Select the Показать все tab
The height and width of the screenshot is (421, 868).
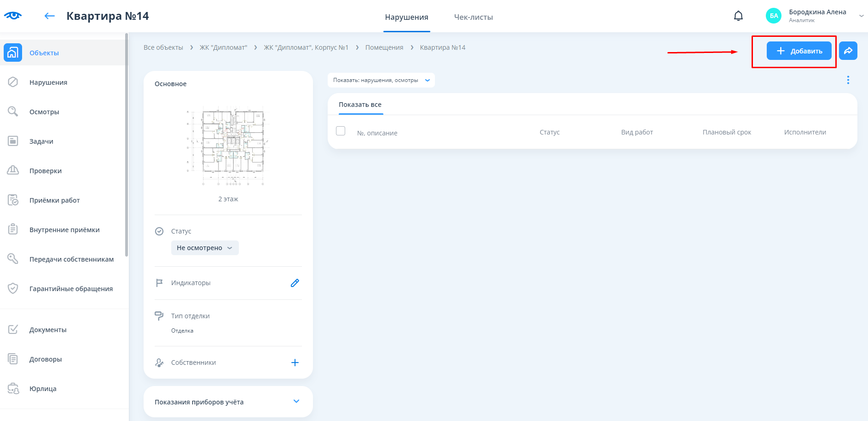point(360,105)
